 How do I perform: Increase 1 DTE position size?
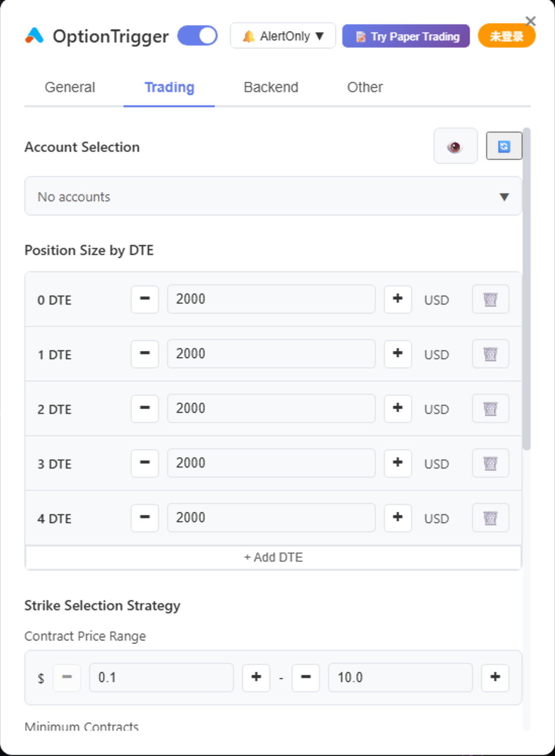398,354
